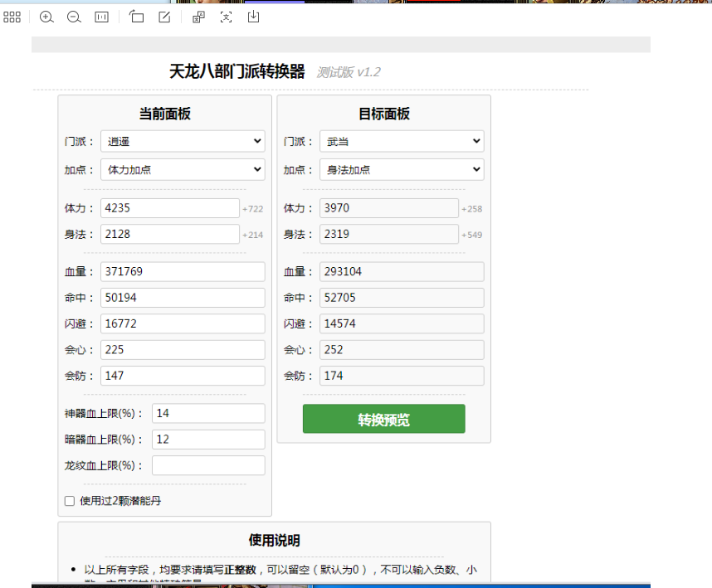The height and width of the screenshot is (588, 712).
Task: Click the text recognition icon
Action: [x=226, y=17]
